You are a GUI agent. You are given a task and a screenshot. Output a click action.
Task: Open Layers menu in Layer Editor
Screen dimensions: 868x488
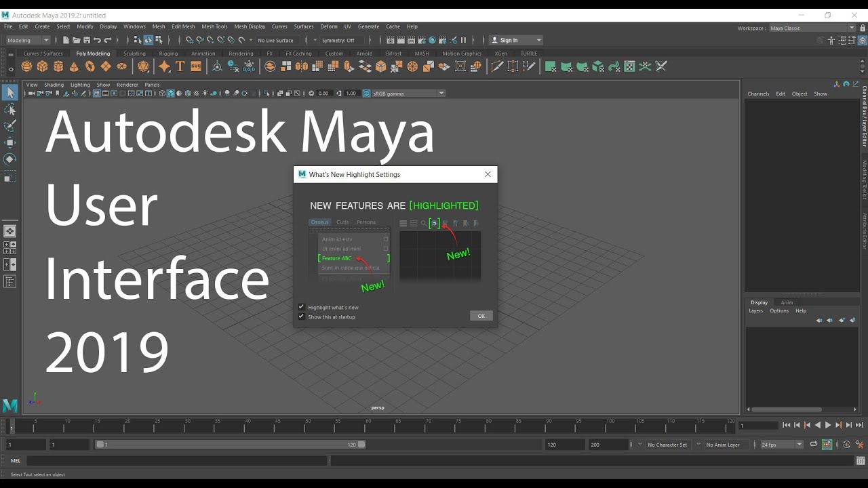point(755,310)
